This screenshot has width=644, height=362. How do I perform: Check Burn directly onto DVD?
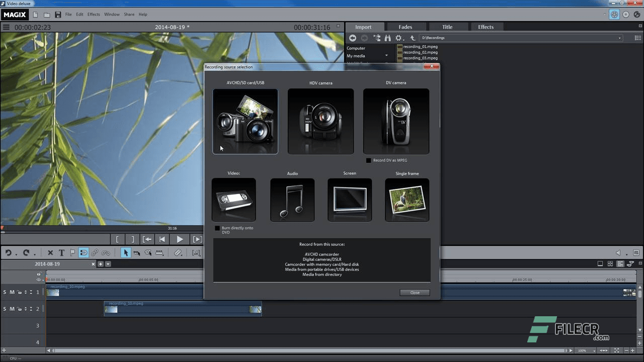click(217, 228)
